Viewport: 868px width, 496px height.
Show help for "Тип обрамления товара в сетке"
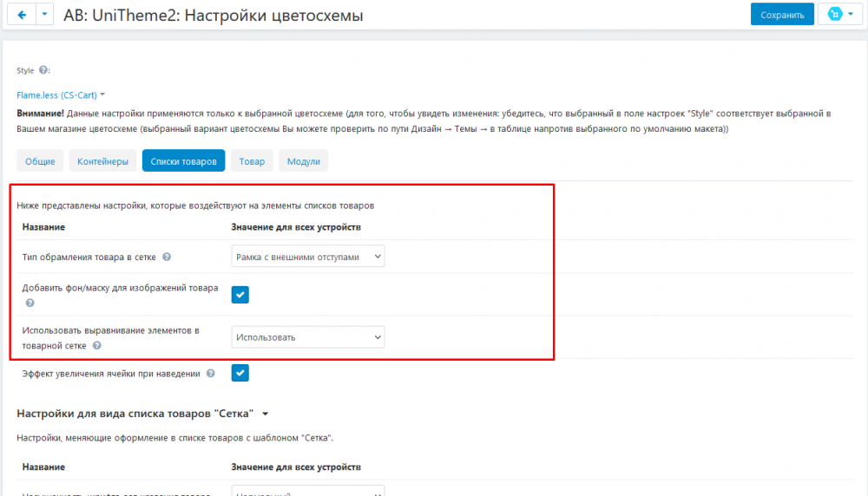[x=167, y=257]
